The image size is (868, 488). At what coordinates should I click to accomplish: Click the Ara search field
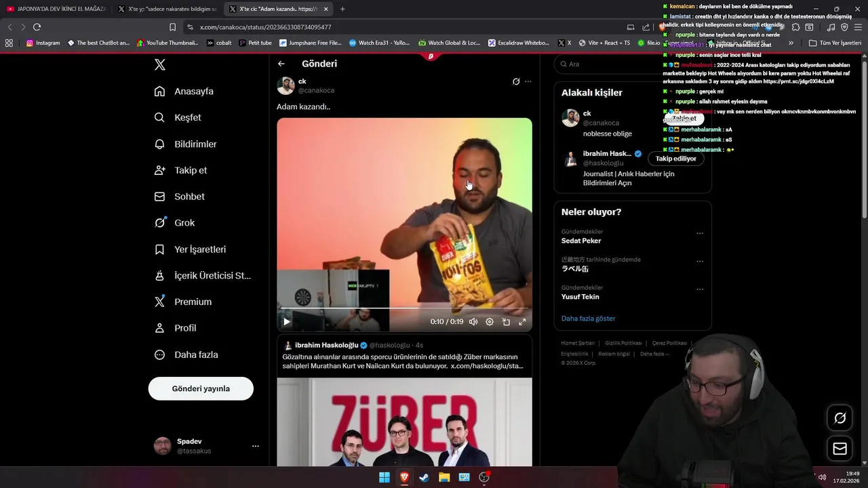632,64
